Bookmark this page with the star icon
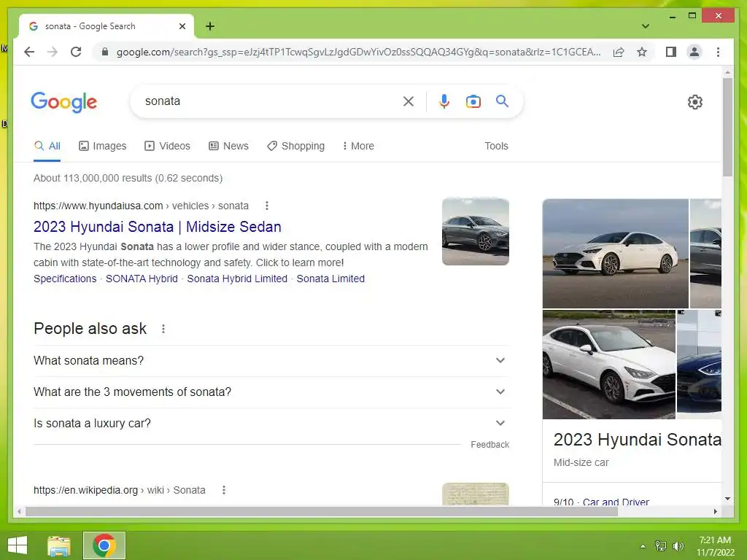This screenshot has height=560, width=747. click(x=642, y=52)
